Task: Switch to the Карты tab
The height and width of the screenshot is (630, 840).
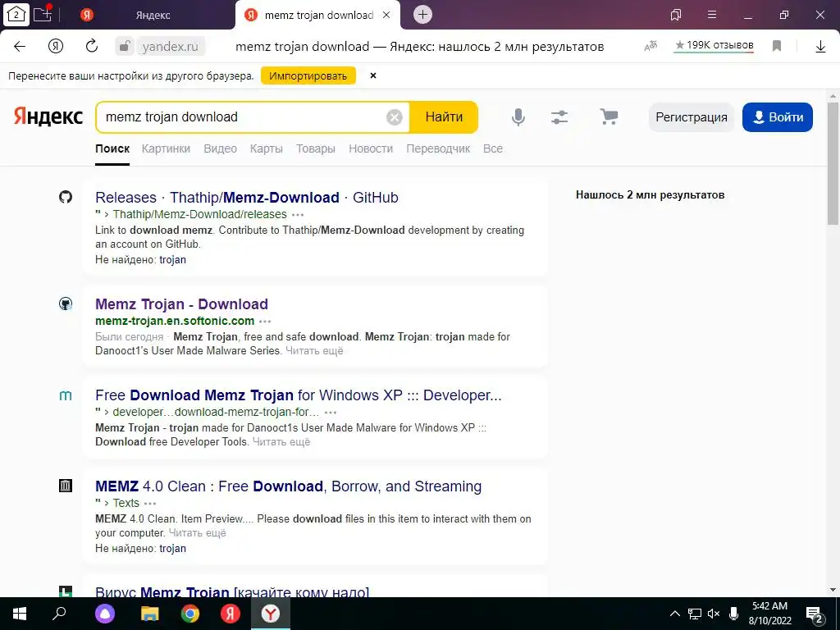Action: 267,149
